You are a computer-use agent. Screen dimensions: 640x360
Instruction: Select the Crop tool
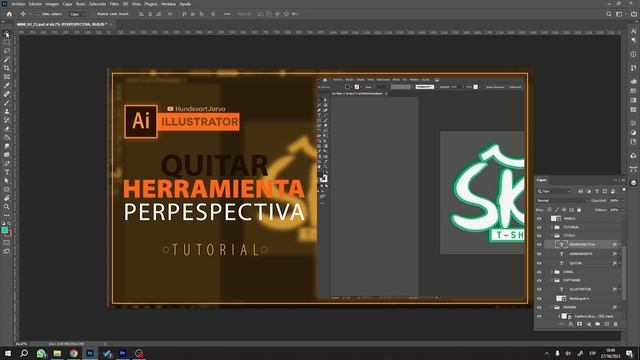(7, 68)
